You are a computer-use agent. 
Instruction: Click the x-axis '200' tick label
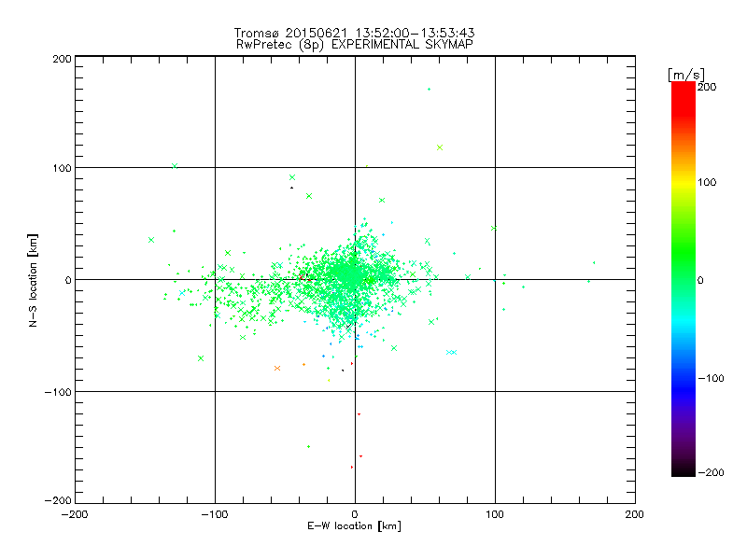point(635,514)
